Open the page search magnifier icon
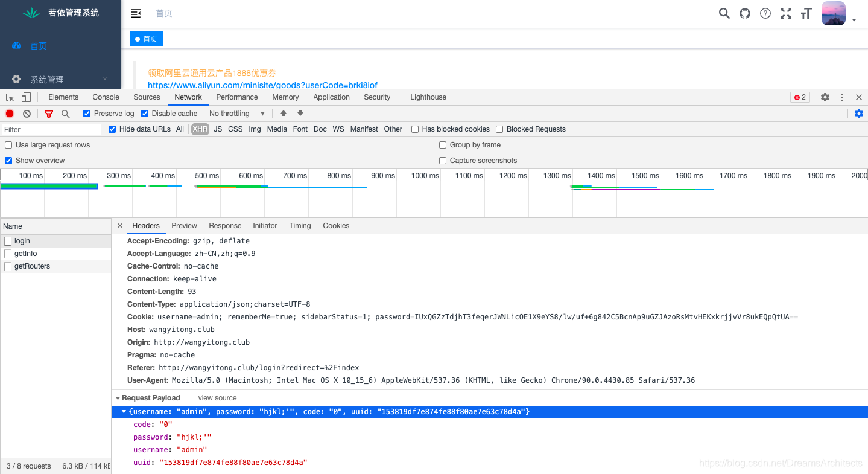The image size is (868, 474). (724, 13)
